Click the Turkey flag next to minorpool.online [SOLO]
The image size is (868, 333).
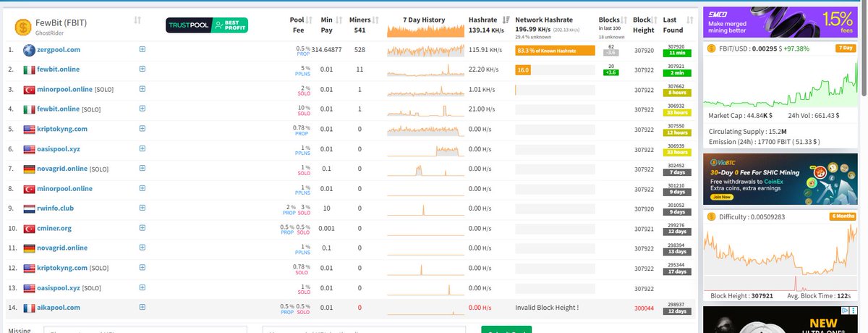tap(28, 89)
